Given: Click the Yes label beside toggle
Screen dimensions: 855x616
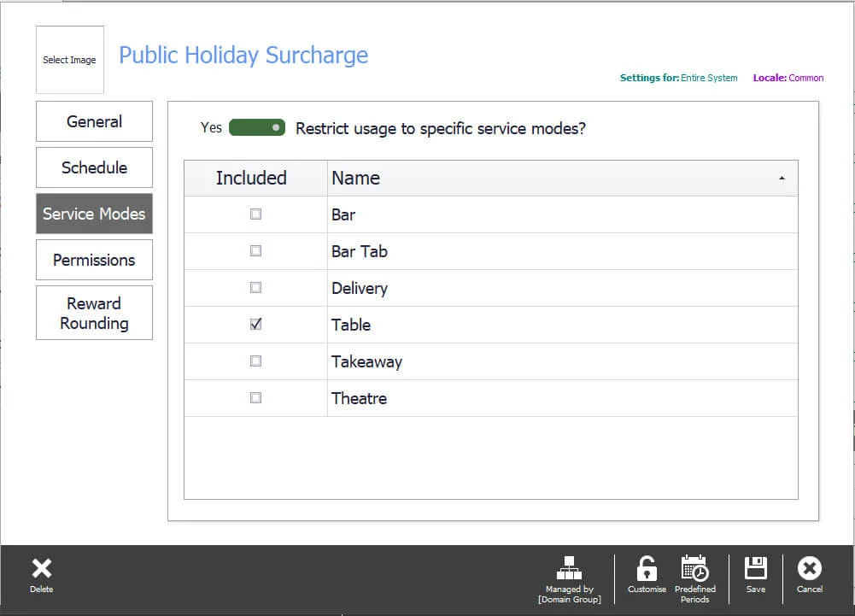Looking at the screenshot, I should click(211, 127).
